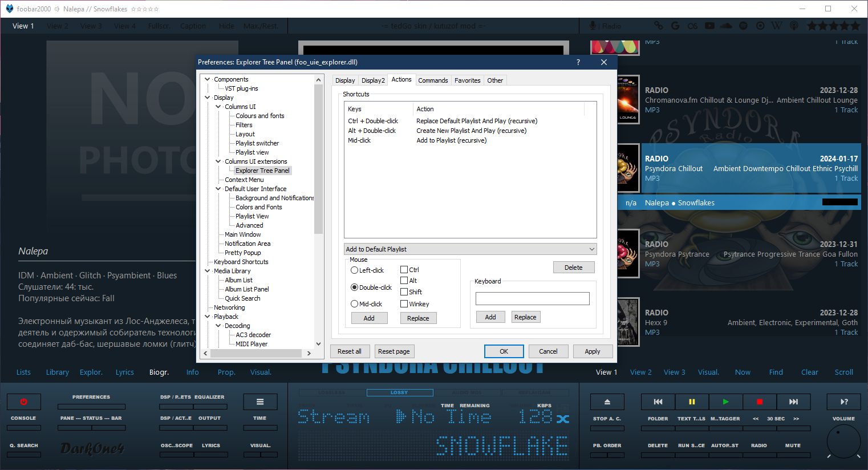Screen dimensions: 868x470
Task: Switch to the Favorites tab
Action: (x=467, y=80)
